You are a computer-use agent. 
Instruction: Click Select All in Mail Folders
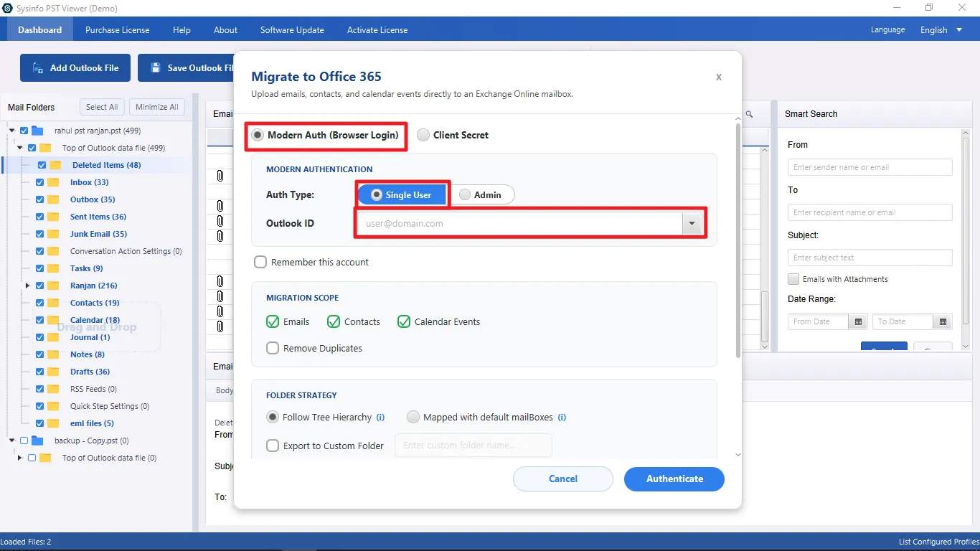[102, 107]
